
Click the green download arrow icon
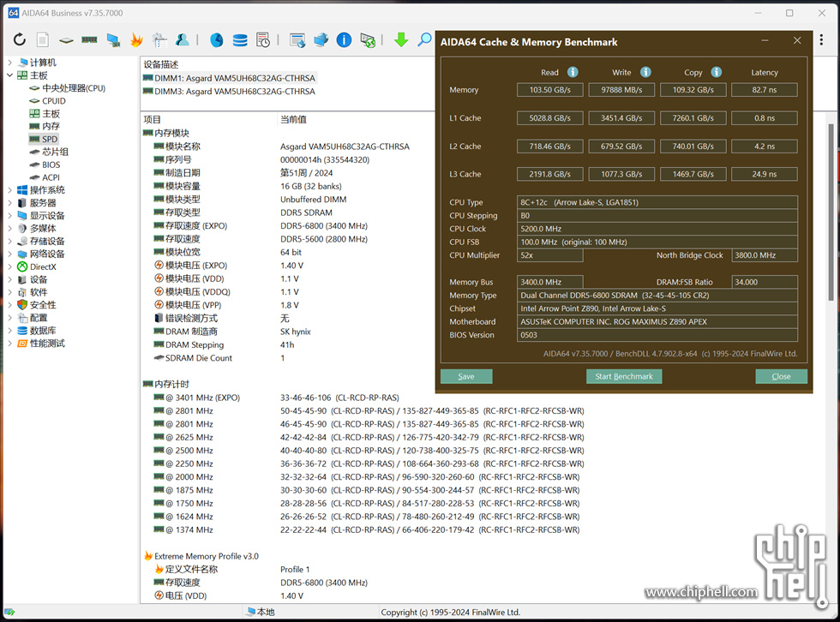click(x=401, y=39)
